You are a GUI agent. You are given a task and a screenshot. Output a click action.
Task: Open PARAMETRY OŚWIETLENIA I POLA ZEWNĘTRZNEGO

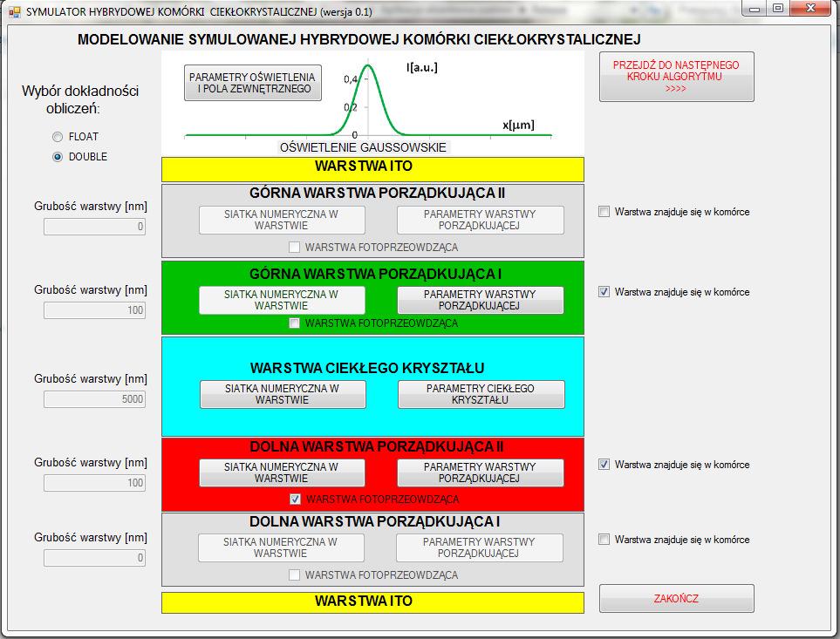point(252,83)
